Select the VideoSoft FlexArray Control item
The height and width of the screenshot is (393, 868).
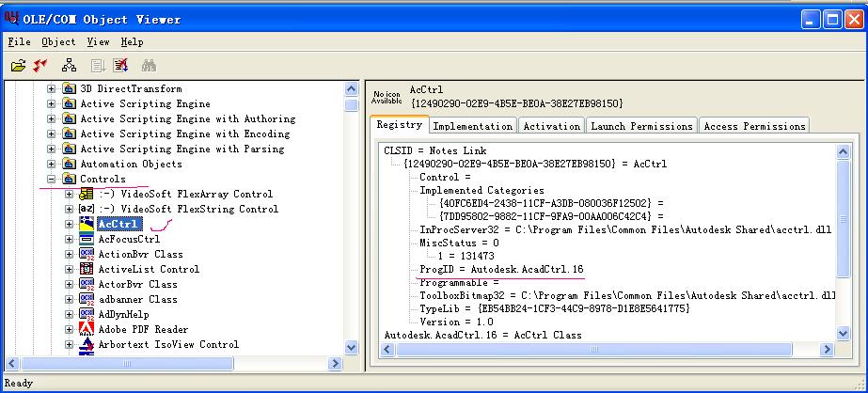185,194
